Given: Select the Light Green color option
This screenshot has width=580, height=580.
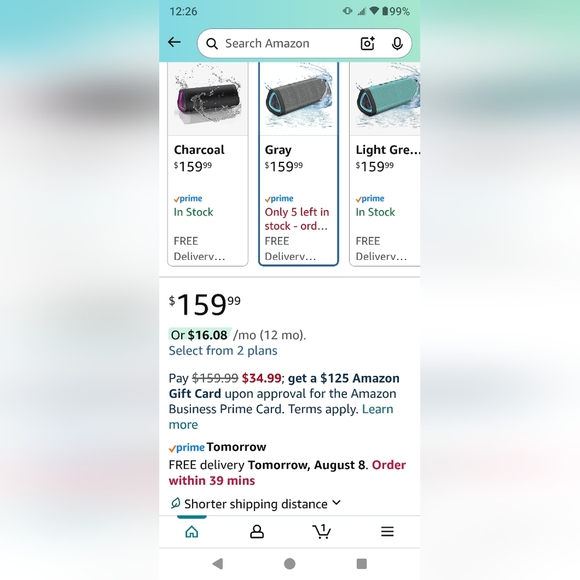Looking at the screenshot, I should (x=385, y=164).
